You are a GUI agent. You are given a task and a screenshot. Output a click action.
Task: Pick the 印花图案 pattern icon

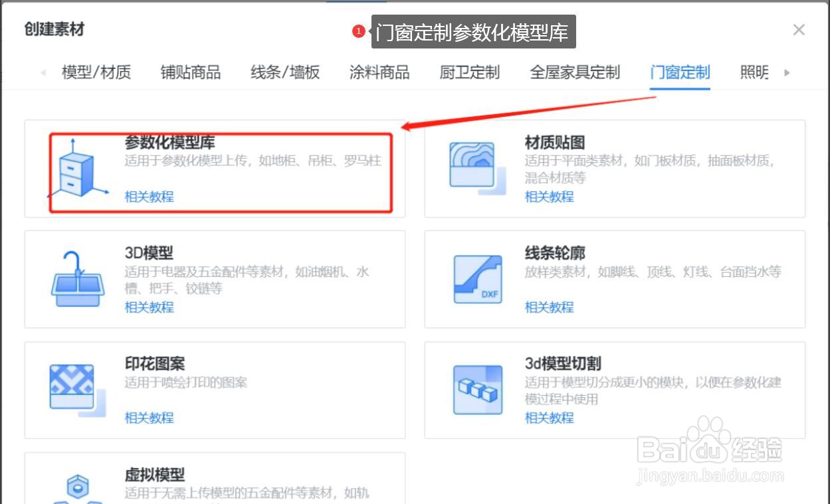pos(78,390)
